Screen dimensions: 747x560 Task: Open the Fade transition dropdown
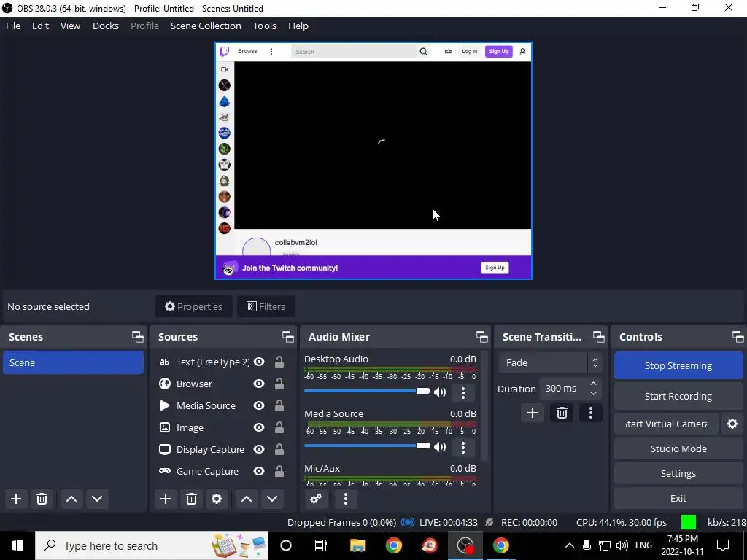coord(550,363)
